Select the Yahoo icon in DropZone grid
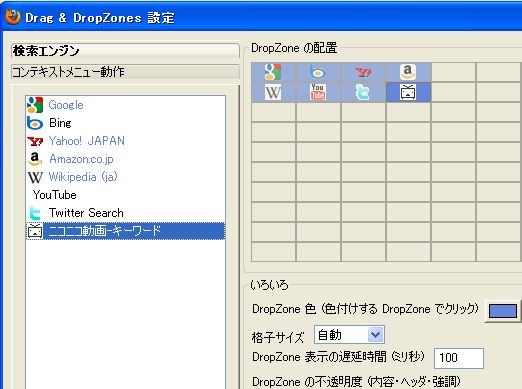The image size is (522, 389). (x=363, y=72)
